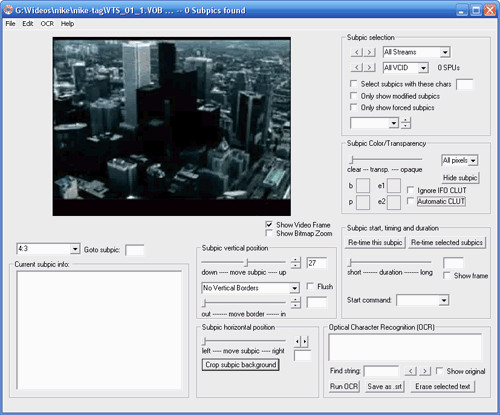Open the OCR menu
The image size is (500, 415).
pos(47,24)
